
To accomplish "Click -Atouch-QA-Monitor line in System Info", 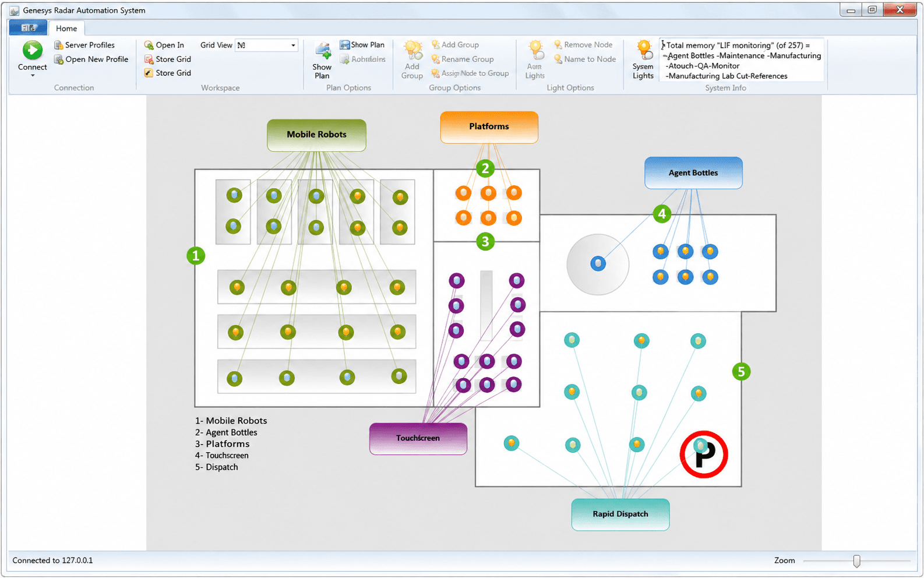I will (702, 66).
